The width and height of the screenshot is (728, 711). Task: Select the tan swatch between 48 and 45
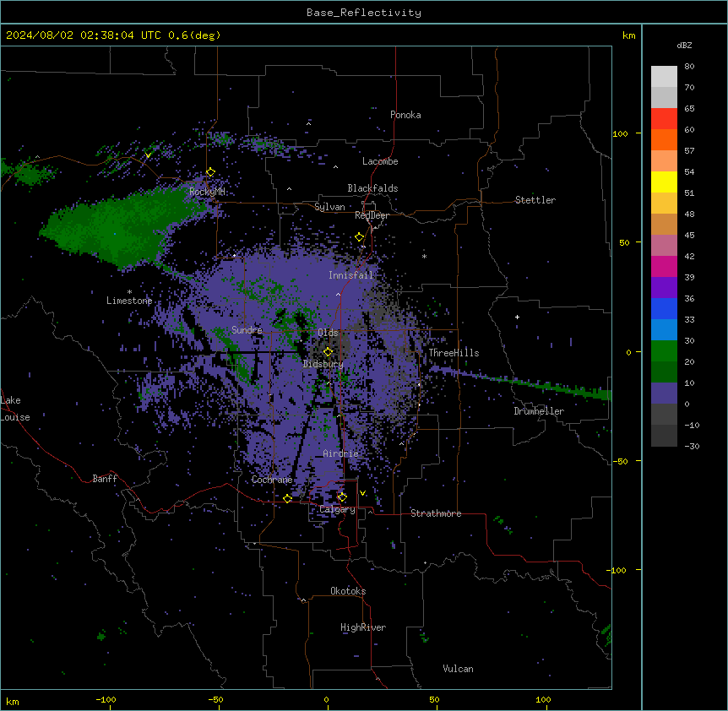[664, 224]
